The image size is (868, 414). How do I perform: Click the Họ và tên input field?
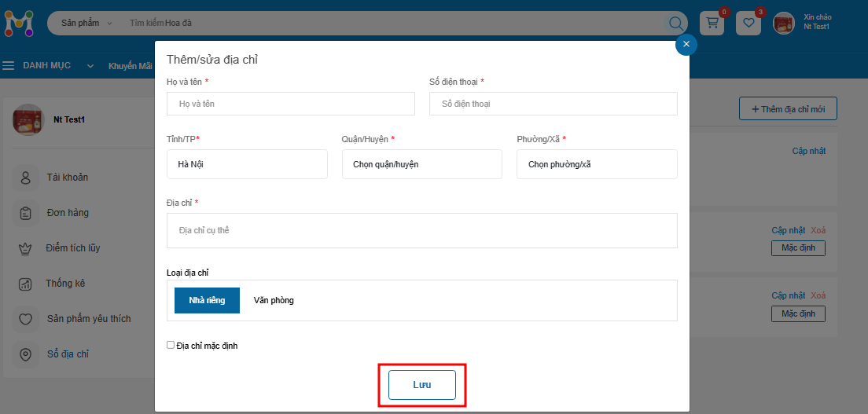click(x=290, y=104)
